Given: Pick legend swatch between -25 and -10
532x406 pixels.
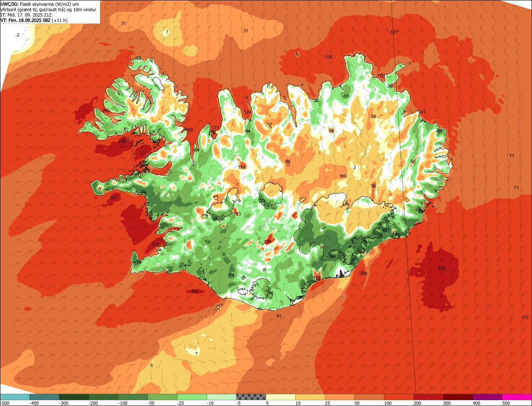Looking at the screenshot, I should click(192, 397).
